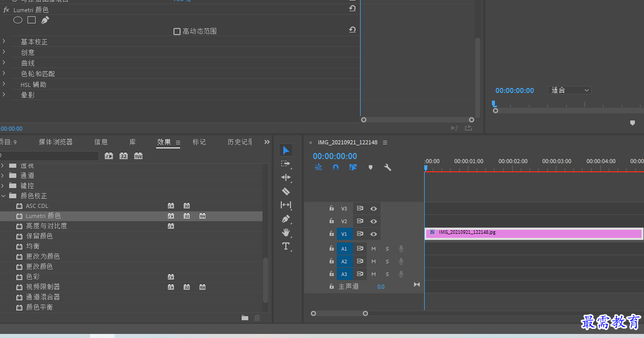This screenshot has width=644, height=338.
Task: Filter effects by YUV icon
Action: point(138,156)
